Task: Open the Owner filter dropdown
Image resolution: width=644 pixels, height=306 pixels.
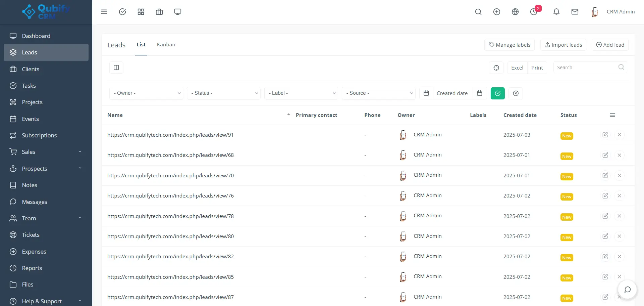Action: pyautogui.click(x=146, y=93)
